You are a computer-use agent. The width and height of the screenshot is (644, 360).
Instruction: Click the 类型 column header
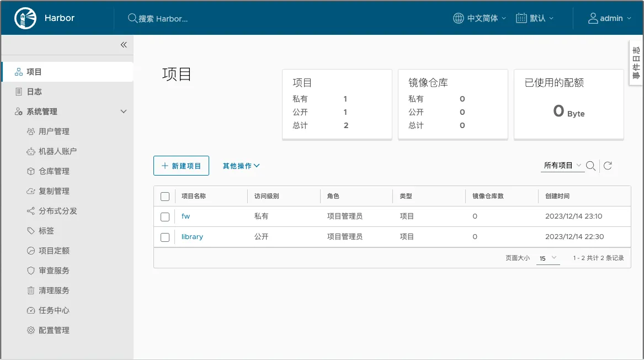pos(406,196)
